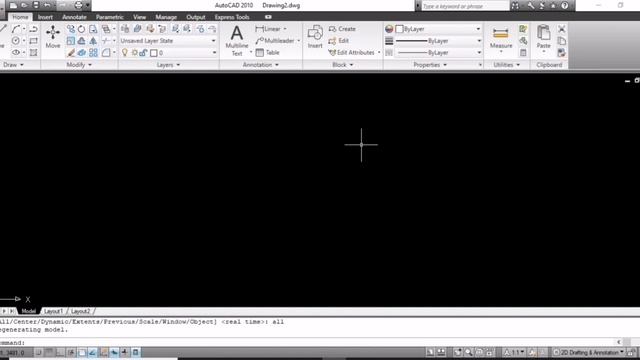Select the Rotate tool in Modify panel
The height and width of the screenshot is (360, 640).
point(82,29)
